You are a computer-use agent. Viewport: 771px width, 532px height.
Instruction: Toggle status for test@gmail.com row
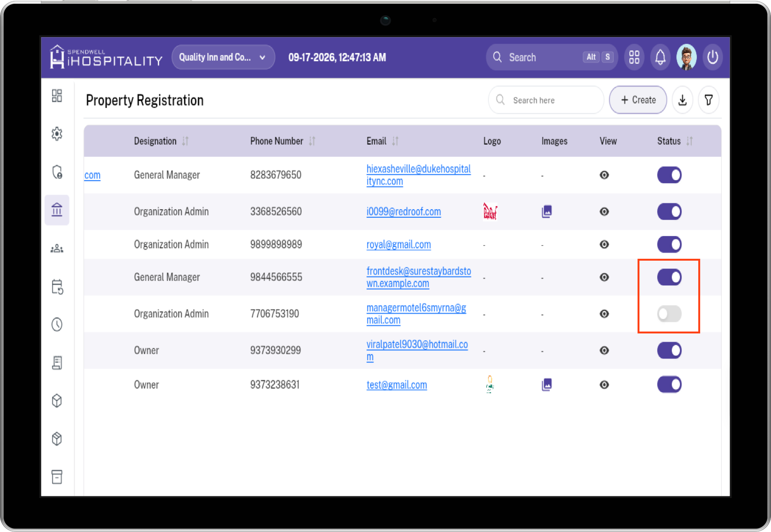pyautogui.click(x=669, y=385)
